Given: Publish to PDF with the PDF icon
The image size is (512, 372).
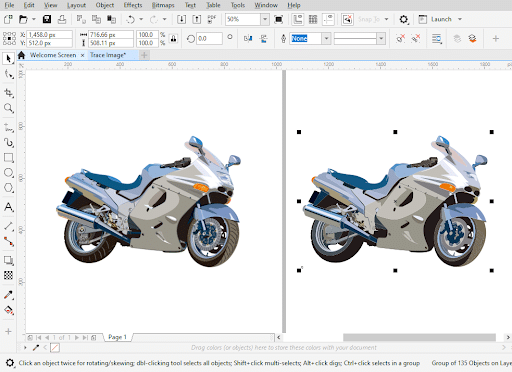Looking at the screenshot, I should (x=212, y=19).
